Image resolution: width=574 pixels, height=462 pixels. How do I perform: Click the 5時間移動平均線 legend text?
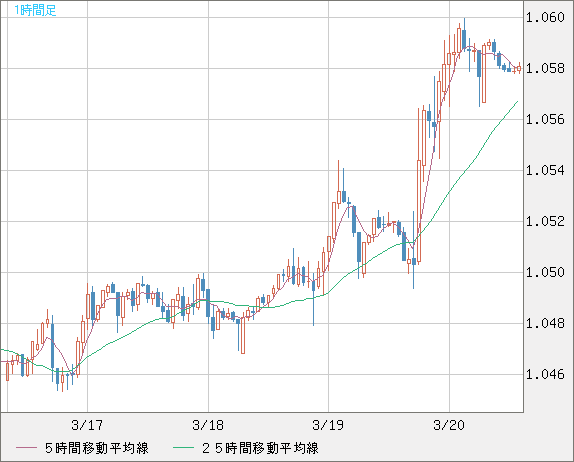[x=97, y=448]
